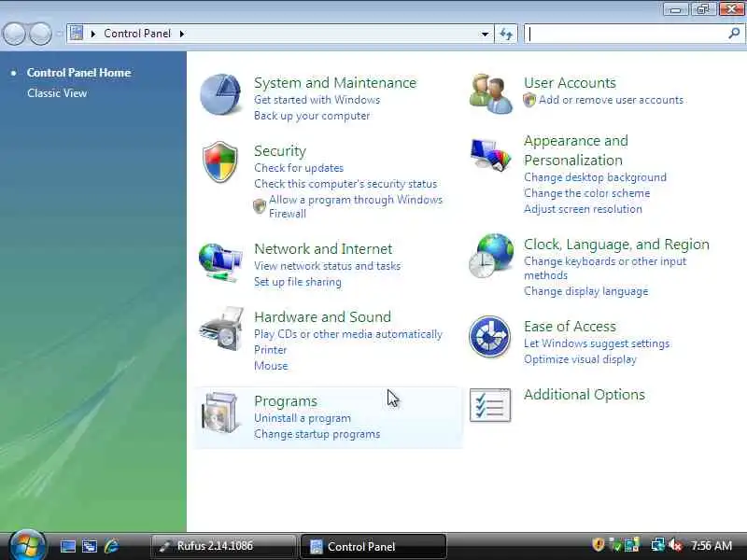Click the User Accounts people icon
Viewport: 747px width, 560px height.
click(x=491, y=94)
